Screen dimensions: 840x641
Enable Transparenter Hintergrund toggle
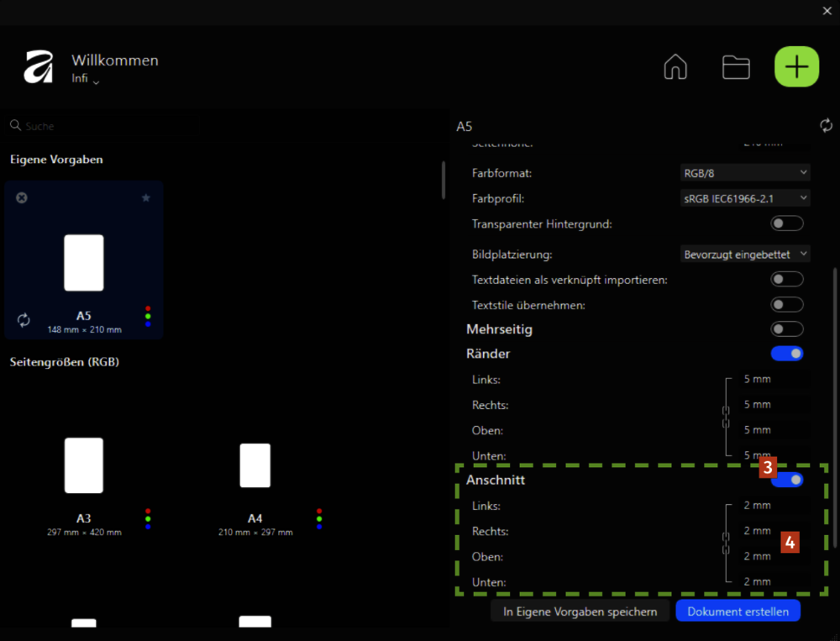787,223
